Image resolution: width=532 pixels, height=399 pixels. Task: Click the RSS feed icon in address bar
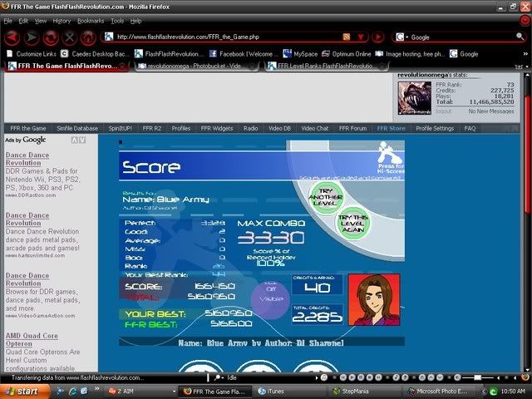click(347, 37)
